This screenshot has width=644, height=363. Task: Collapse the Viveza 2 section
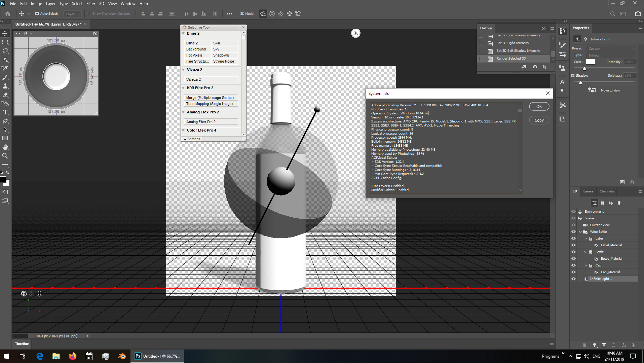point(184,70)
